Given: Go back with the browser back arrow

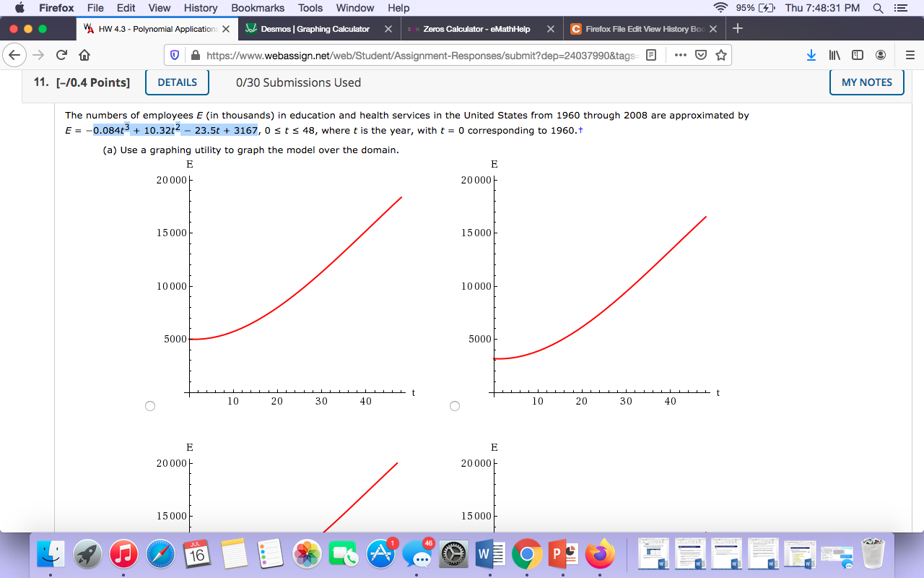Looking at the screenshot, I should coord(15,55).
